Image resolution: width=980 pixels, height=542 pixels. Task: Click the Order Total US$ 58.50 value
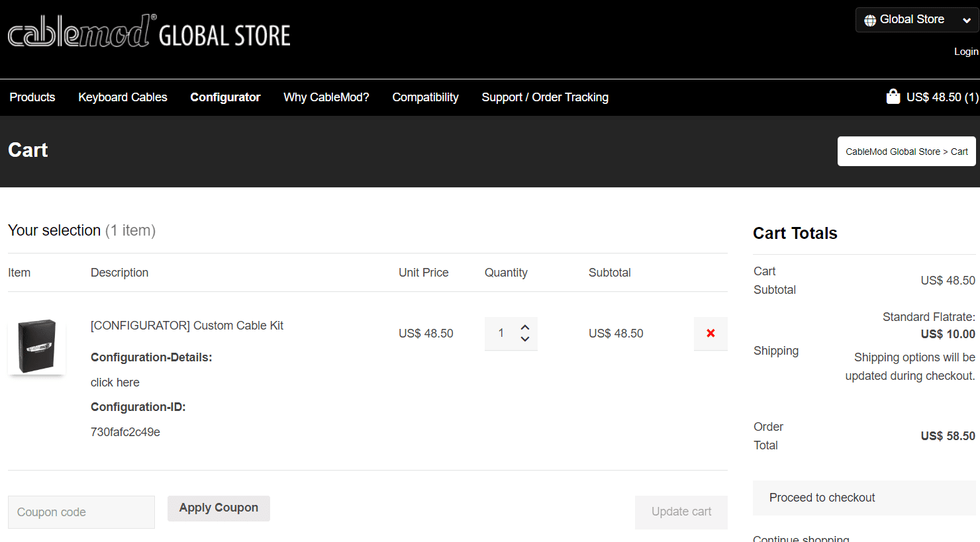pyautogui.click(x=948, y=436)
